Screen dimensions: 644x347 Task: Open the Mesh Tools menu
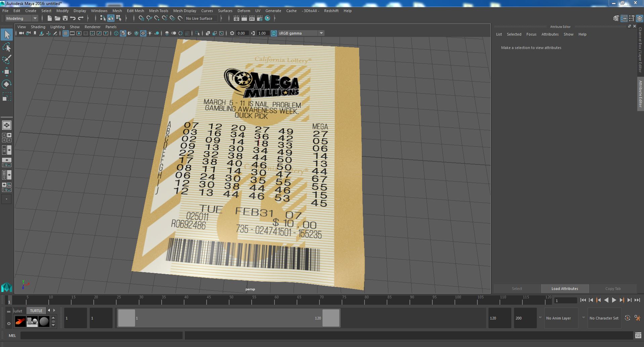point(159,11)
